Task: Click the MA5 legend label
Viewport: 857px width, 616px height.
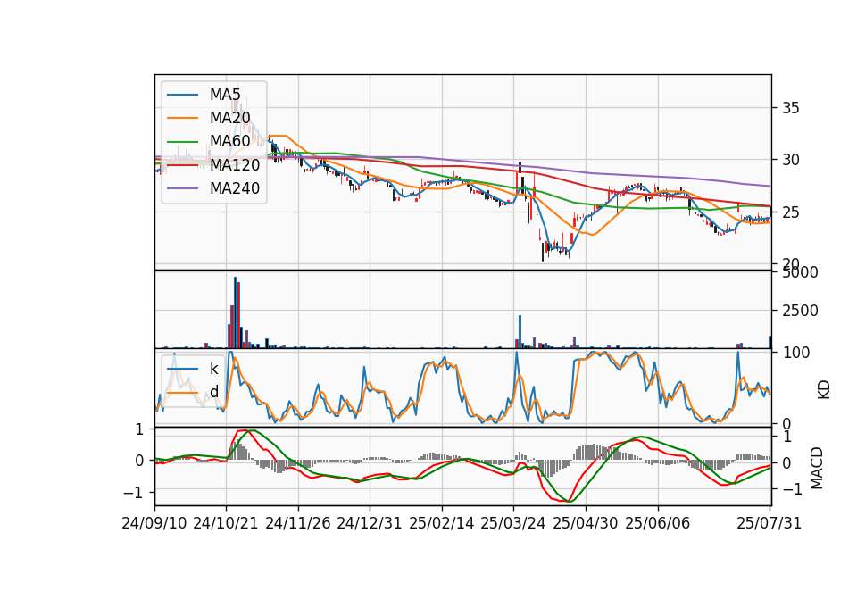Action: pyautogui.click(x=225, y=95)
